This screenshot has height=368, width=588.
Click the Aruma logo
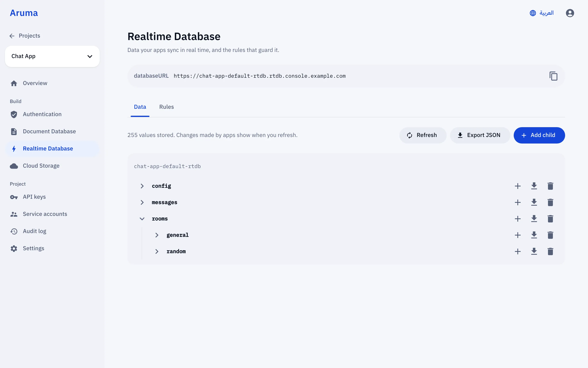pos(24,13)
